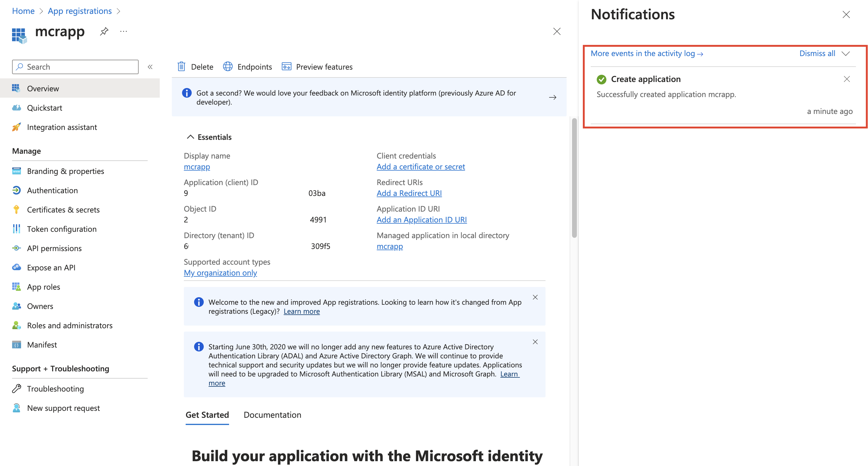Viewport: 868px width, 466px height.
Task: Open feedback banner arrow
Action: (553, 97)
